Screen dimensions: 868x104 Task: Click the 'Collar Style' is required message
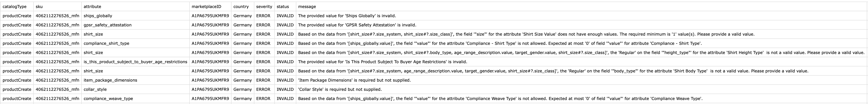pyautogui.click(x=340, y=90)
